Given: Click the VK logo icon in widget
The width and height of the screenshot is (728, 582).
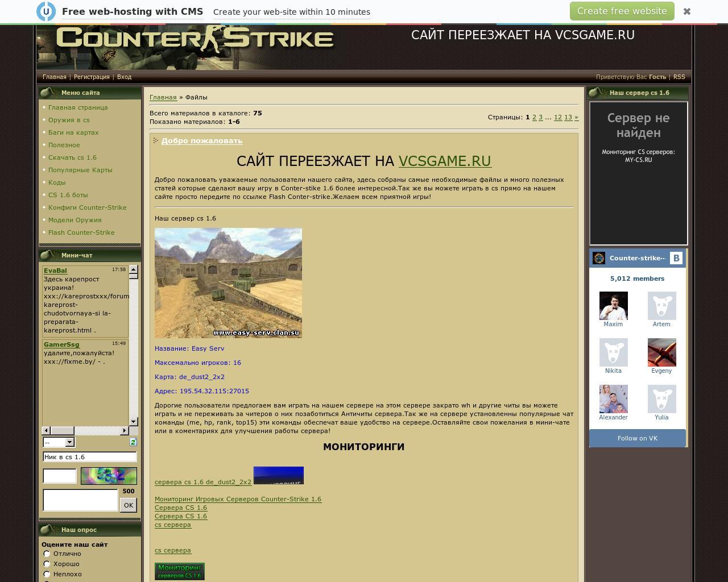Looking at the screenshot, I should (x=676, y=258).
